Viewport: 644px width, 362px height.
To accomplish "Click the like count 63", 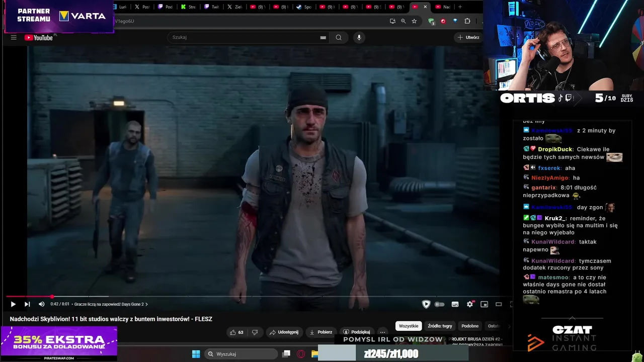I will pos(240,332).
